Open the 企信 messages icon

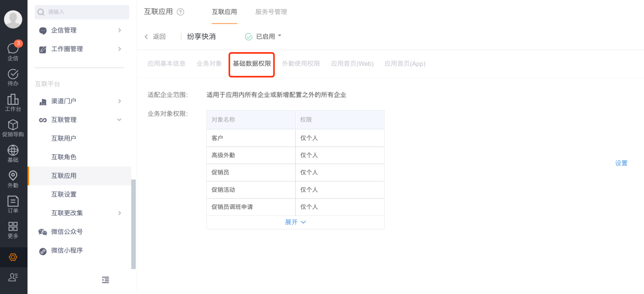click(x=13, y=48)
